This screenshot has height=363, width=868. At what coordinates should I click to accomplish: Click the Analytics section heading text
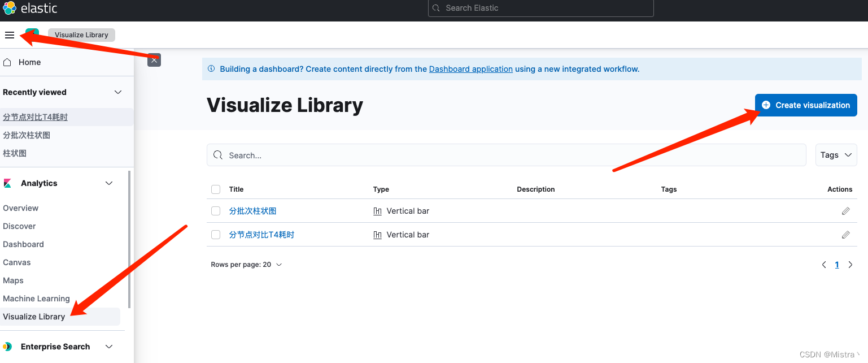(39, 183)
